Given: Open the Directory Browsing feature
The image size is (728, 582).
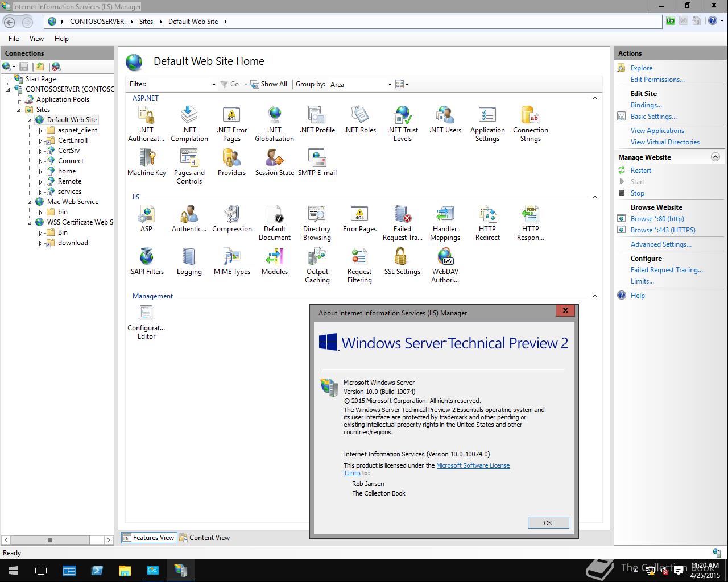Looking at the screenshot, I should [x=317, y=223].
